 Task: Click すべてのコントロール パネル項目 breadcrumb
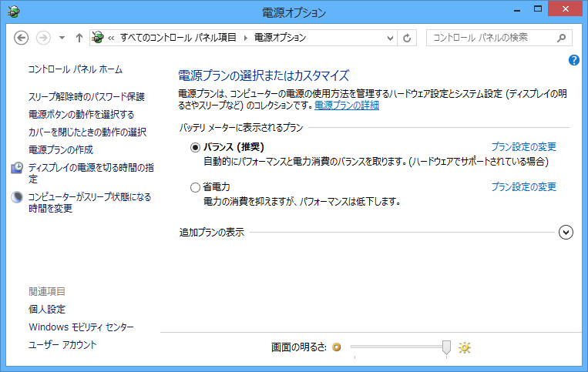[x=178, y=38]
